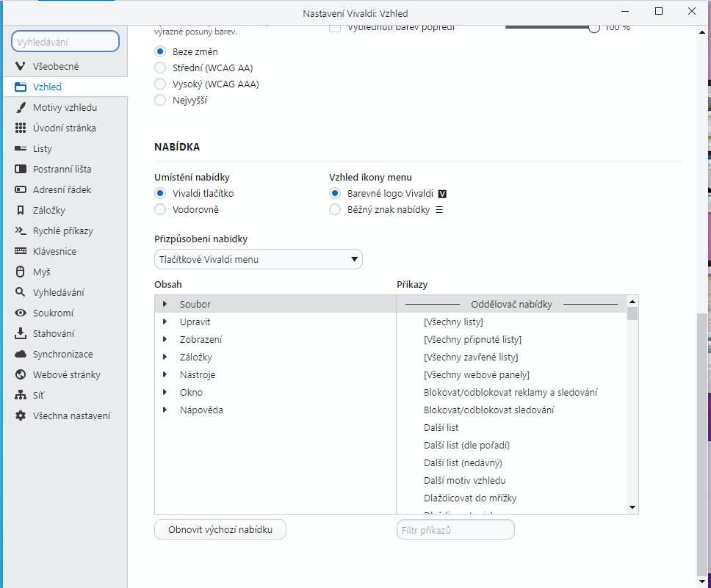This screenshot has height=588, width=711.
Task: Open the Listy settings section
Action: (65, 148)
